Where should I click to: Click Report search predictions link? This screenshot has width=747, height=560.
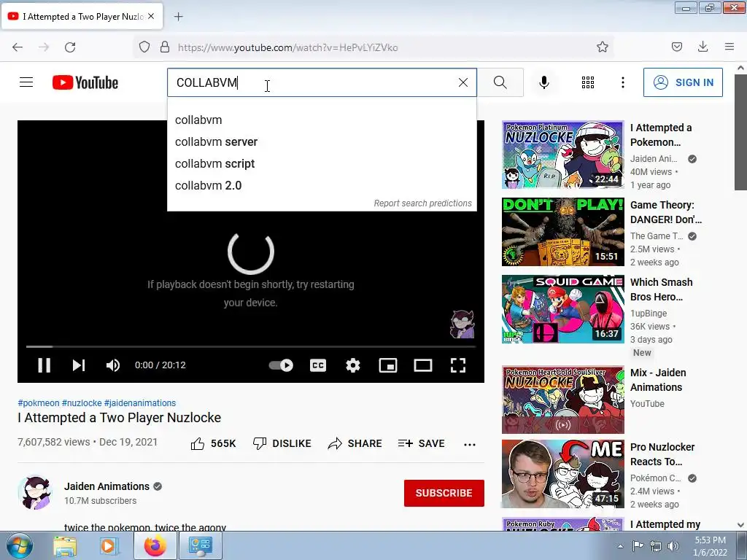pyautogui.click(x=422, y=203)
